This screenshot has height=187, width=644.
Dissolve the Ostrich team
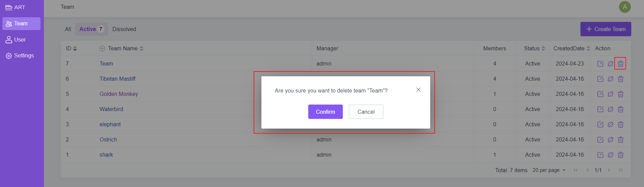(x=610, y=140)
